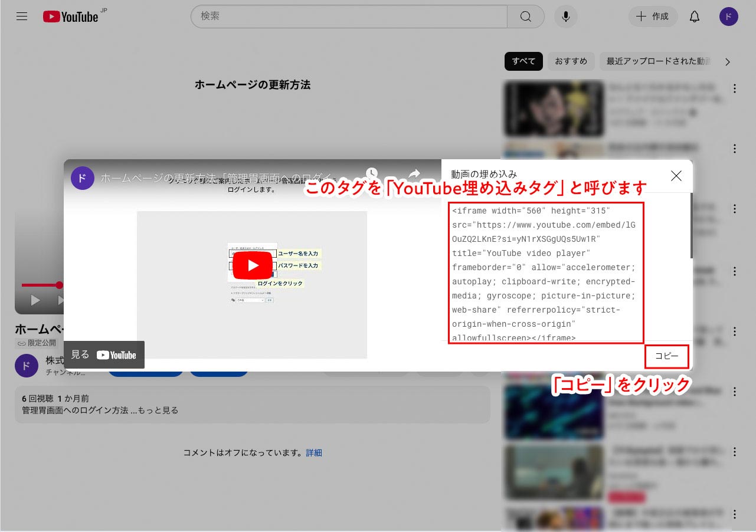Click the red progress bar of background video

pos(40,285)
